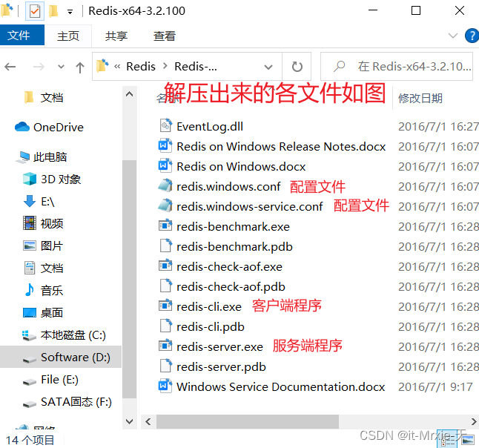Screen dimensions: 479x448
Task: Expand the address bar history dropdown
Action: [268, 67]
